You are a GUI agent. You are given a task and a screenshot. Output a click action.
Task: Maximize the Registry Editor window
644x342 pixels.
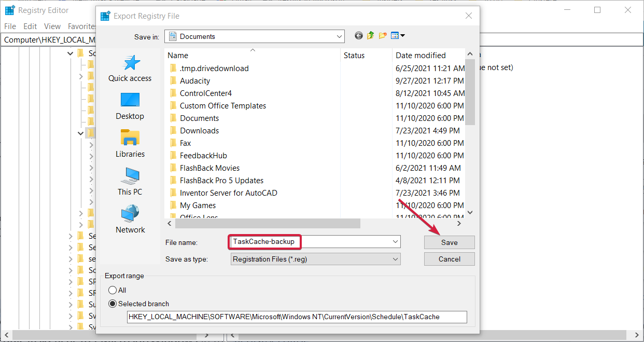point(597,10)
